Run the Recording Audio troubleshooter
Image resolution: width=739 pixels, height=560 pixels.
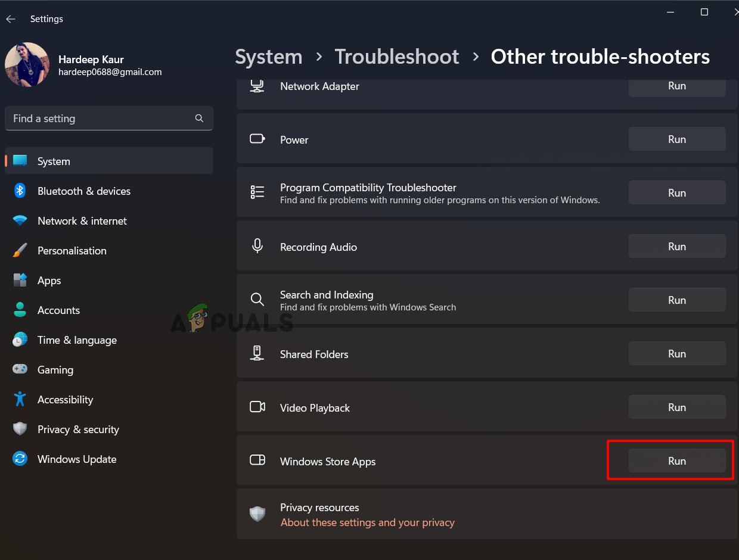(x=676, y=247)
